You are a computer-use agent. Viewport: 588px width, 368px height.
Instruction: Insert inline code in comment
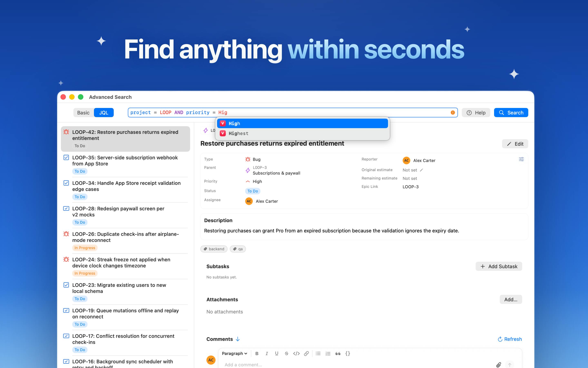point(296,353)
